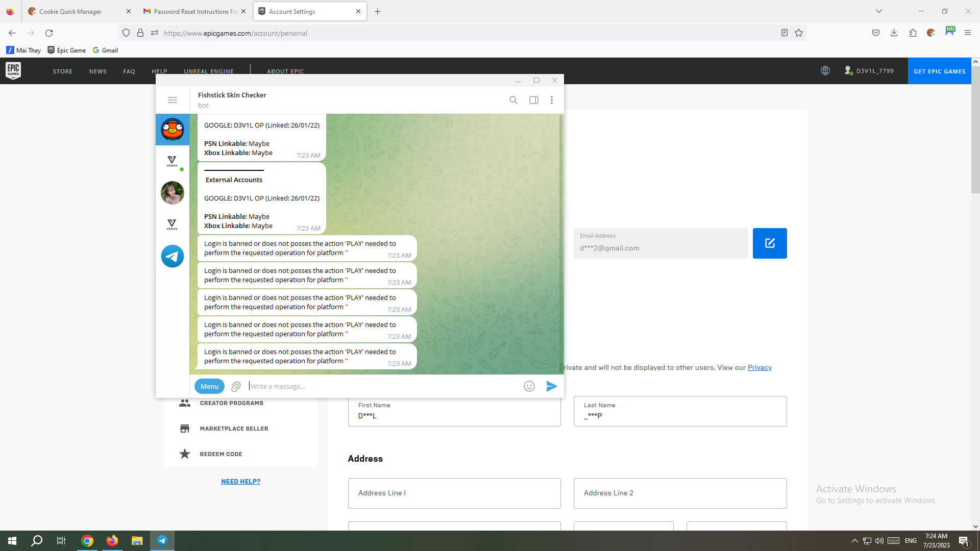
Task: Click Need Help link
Action: (240, 481)
